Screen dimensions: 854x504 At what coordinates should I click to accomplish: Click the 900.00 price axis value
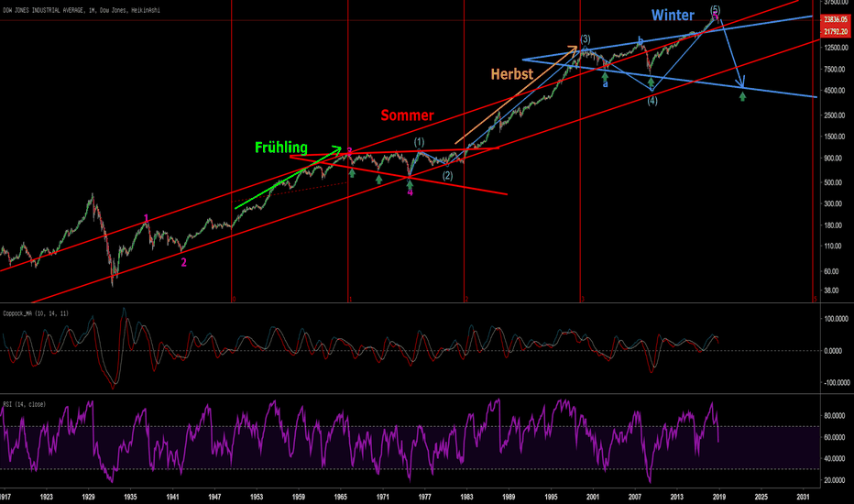[835, 158]
